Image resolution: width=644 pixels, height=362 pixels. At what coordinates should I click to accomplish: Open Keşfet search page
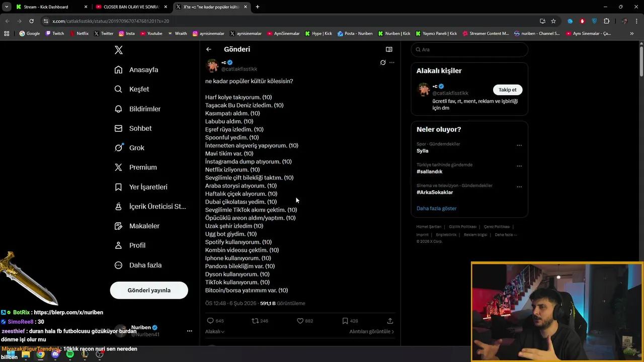pyautogui.click(x=132, y=89)
